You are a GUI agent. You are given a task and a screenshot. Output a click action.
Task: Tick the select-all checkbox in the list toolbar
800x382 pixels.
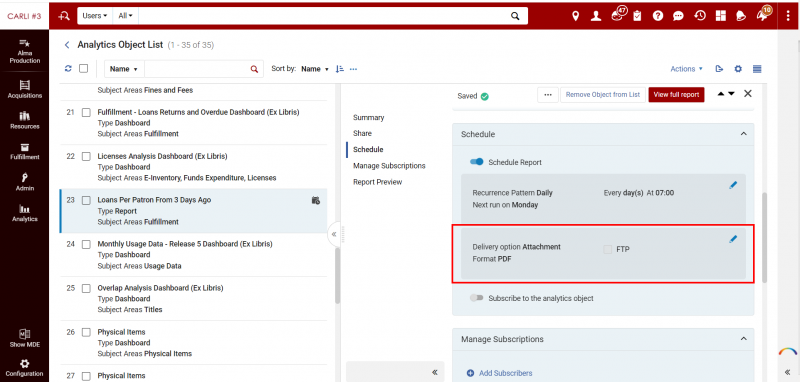click(x=84, y=68)
